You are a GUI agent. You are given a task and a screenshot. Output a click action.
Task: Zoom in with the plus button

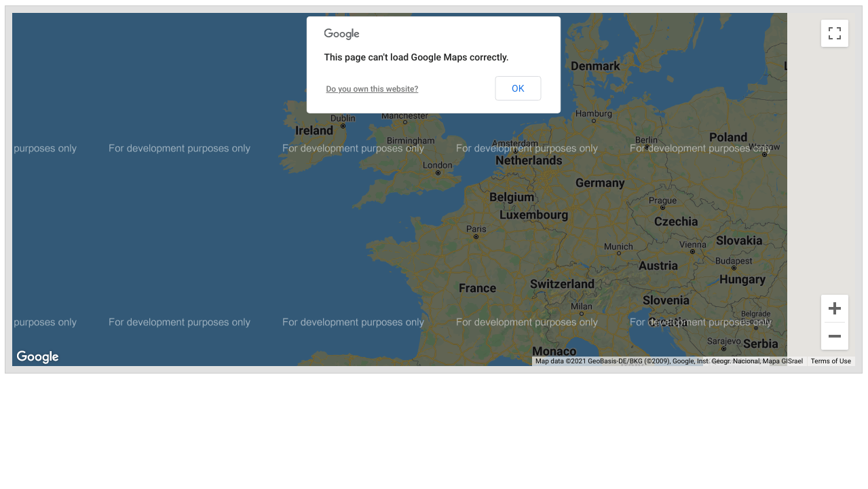click(834, 308)
